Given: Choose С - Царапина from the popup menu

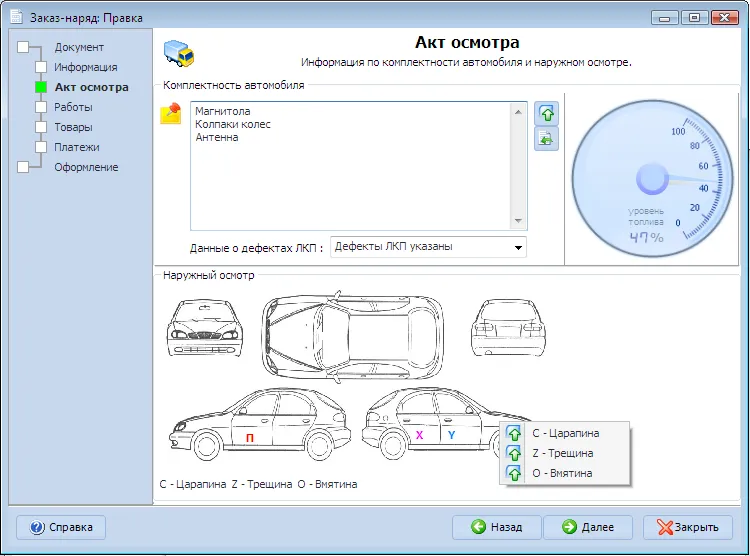Looking at the screenshot, I should click(565, 433).
